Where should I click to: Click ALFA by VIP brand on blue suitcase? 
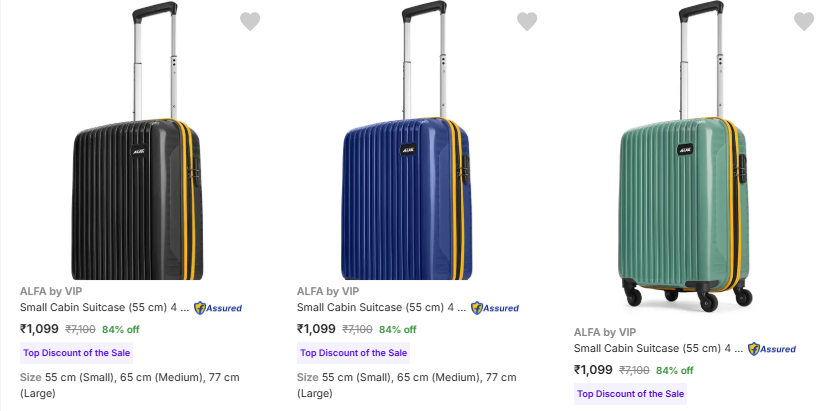328,291
